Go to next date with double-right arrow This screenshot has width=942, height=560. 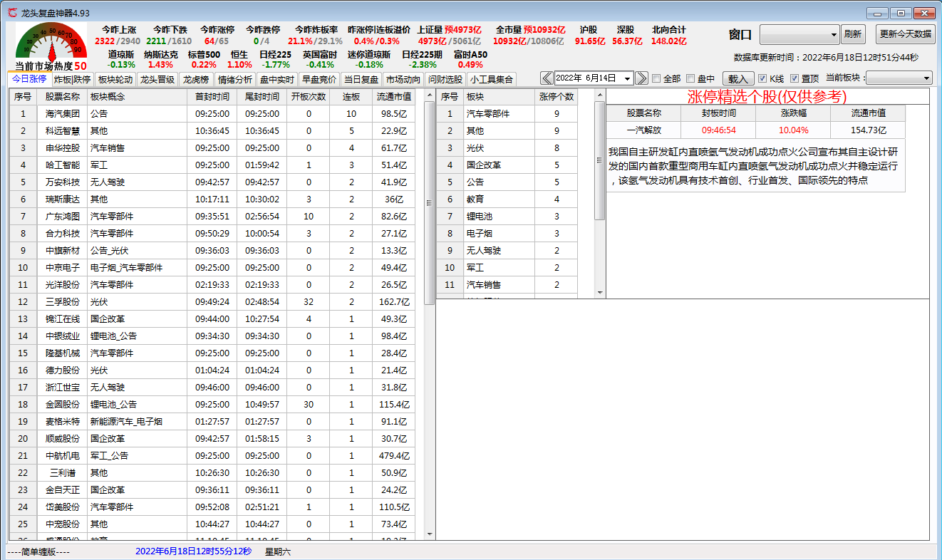point(641,78)
